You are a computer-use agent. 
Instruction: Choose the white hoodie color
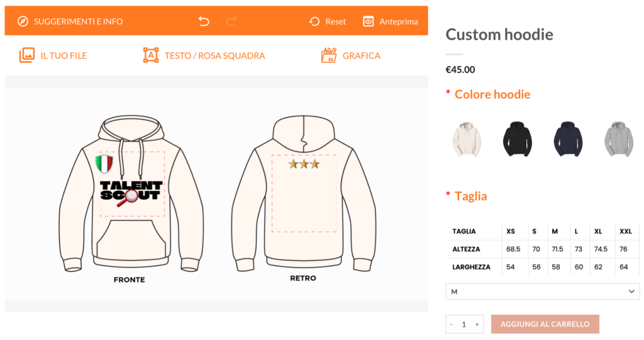point(467,139)
